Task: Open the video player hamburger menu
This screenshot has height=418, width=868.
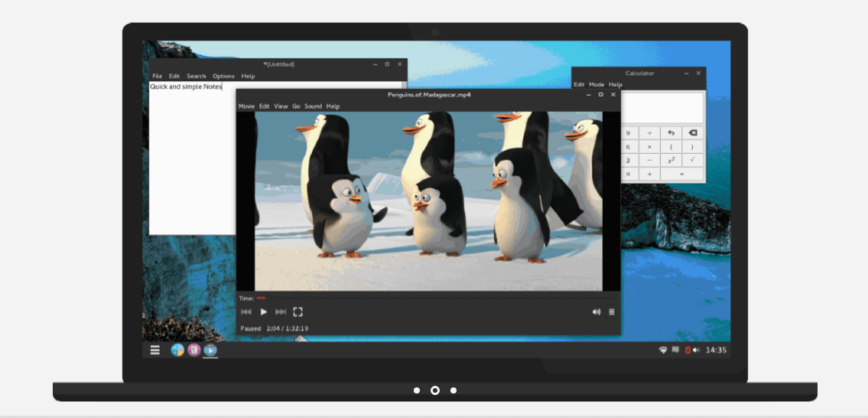Action: click(x=612, y=312)
